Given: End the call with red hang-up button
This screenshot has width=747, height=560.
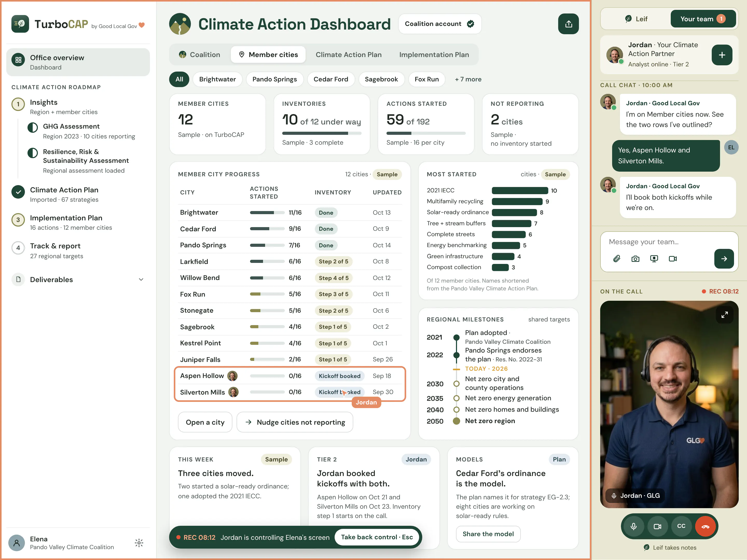Looking at the screenshot, I should click(x=705, y=526).
